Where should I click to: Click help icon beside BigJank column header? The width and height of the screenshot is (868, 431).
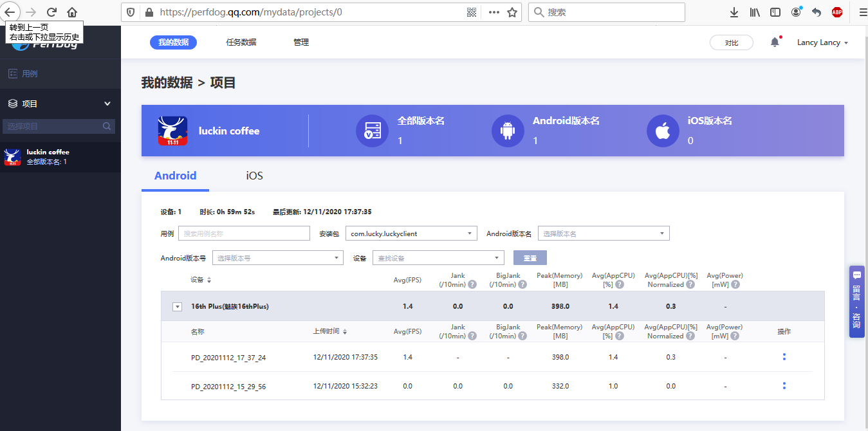(x=522, y=284)
